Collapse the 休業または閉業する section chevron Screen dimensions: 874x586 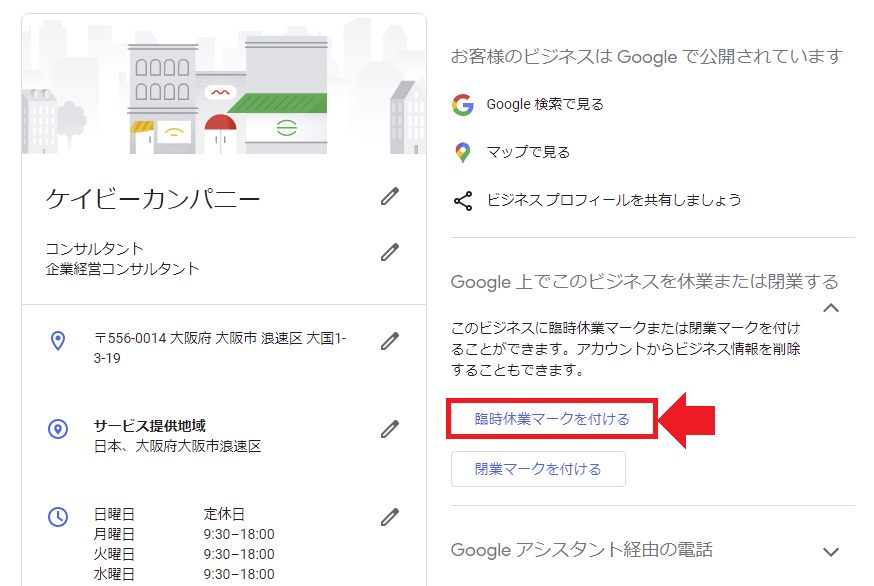[x=831, y=308]
